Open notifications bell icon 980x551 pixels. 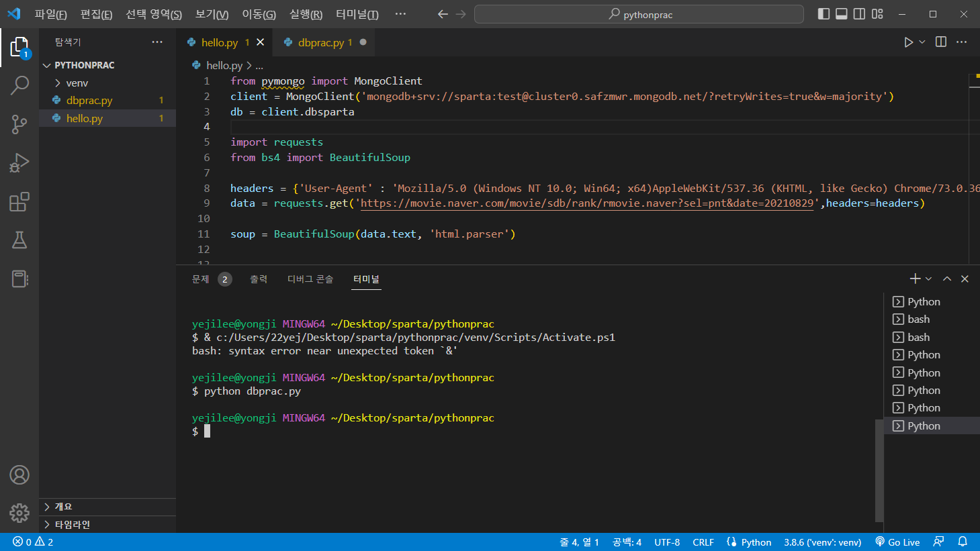[963, 542]
